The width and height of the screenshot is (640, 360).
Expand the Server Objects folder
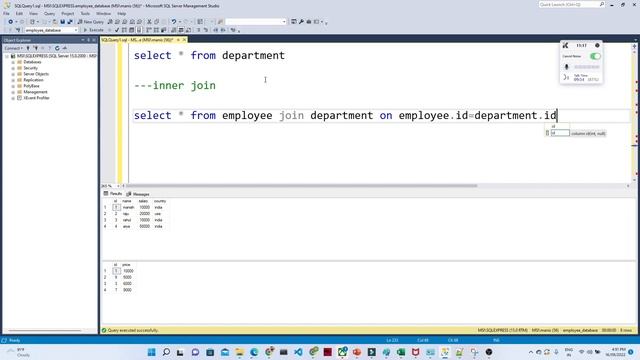pos(13,74)
